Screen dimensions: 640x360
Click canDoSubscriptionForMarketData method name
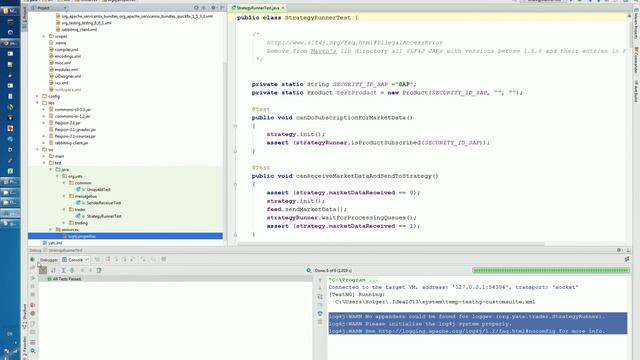coord(351,118)
